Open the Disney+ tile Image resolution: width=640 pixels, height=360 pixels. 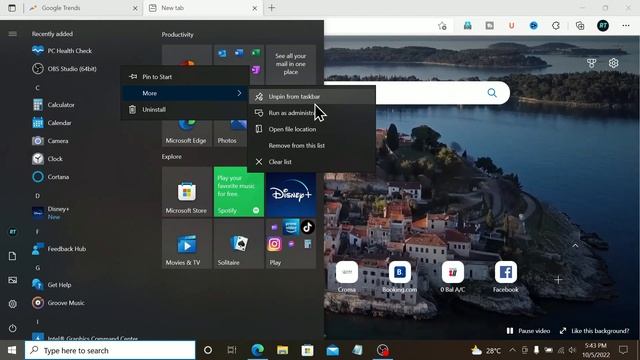[x=291, y=194]
